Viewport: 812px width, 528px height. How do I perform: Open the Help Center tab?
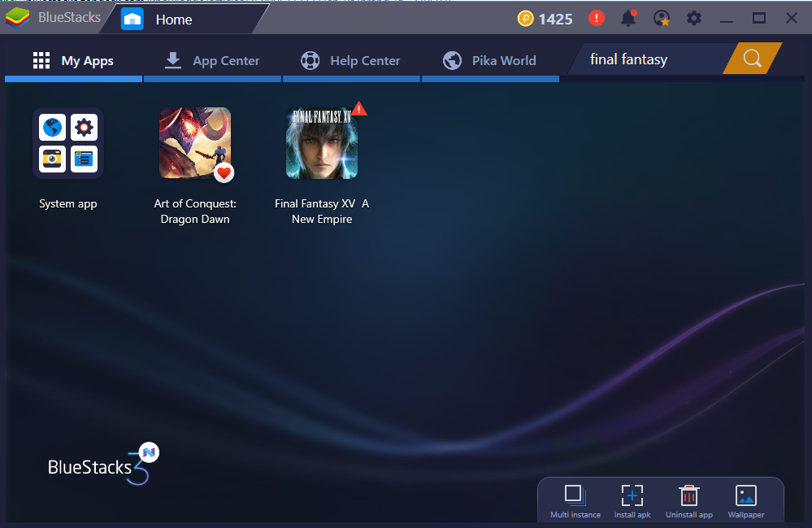tap(351, 61)
